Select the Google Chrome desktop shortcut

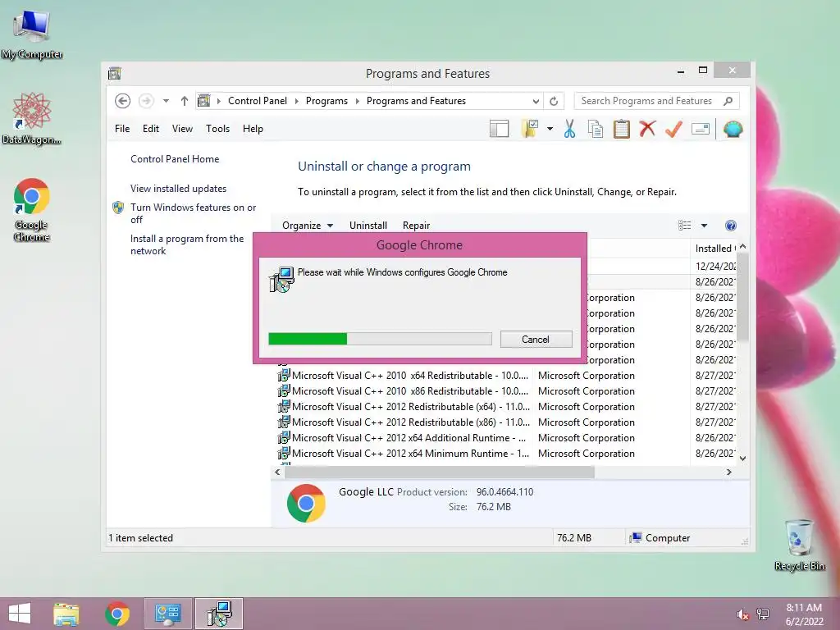pos(32,209)
